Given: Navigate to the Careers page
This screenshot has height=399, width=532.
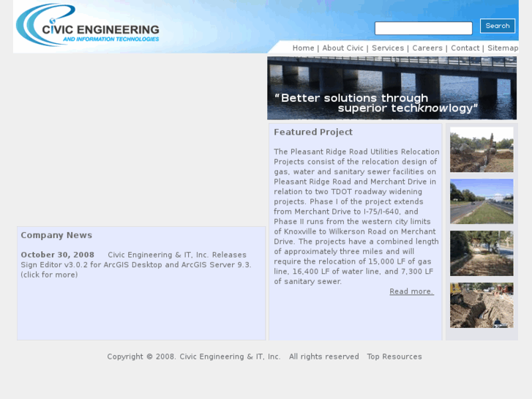Looking at the screenshot, I should tap(427, 48).
